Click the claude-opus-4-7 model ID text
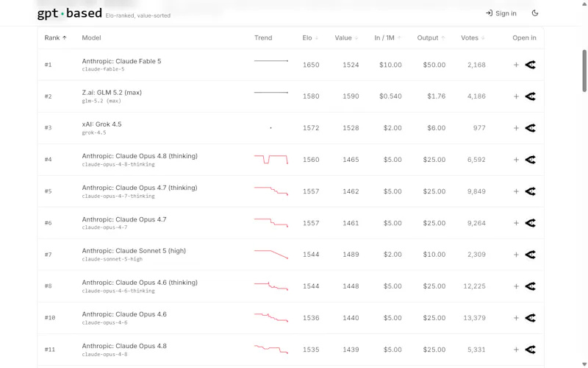 tap(104, 227)
